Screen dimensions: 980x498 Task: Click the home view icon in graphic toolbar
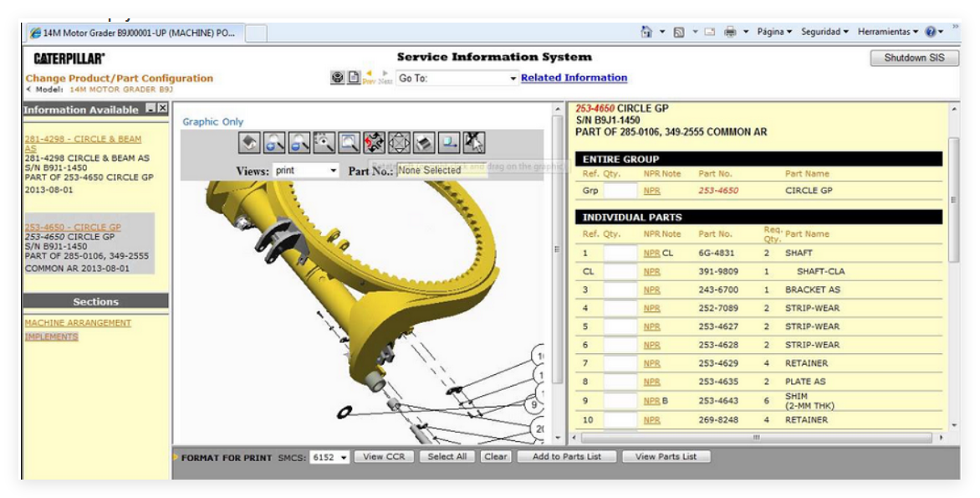click(249, 142)
